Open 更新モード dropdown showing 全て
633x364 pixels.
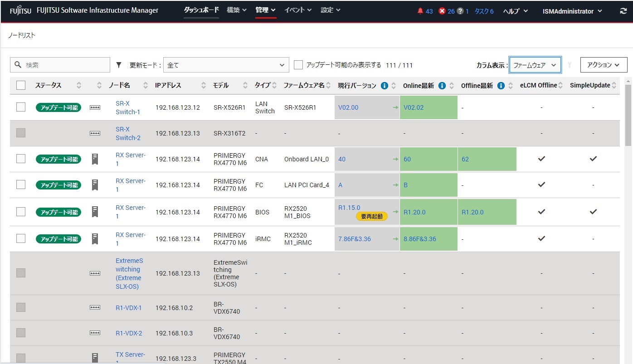[226, 65]
